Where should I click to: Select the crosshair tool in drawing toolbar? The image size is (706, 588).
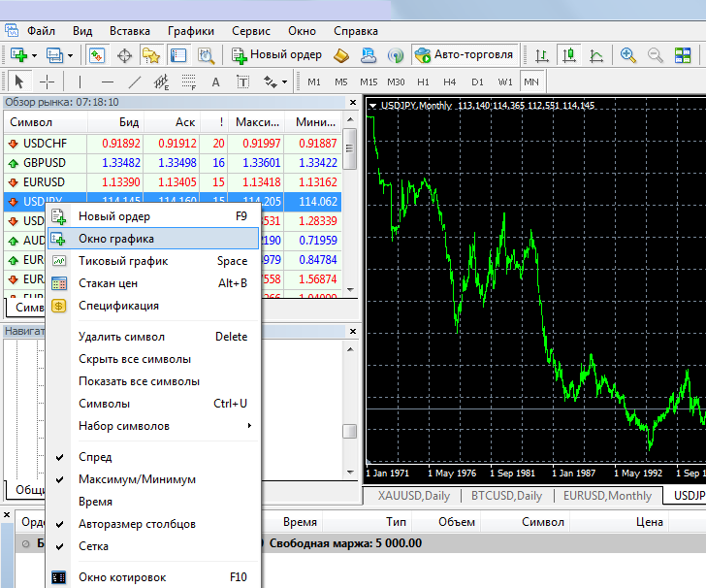click(47, 82)
